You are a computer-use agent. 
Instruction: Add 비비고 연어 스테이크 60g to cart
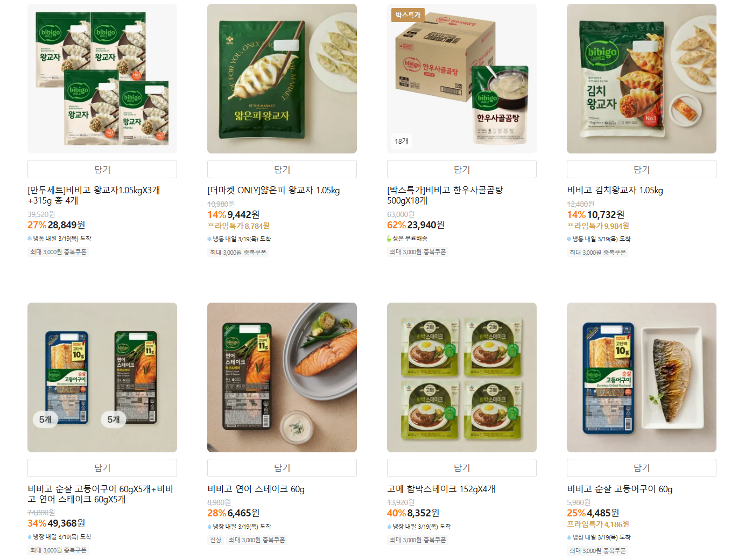click(282, 468)
